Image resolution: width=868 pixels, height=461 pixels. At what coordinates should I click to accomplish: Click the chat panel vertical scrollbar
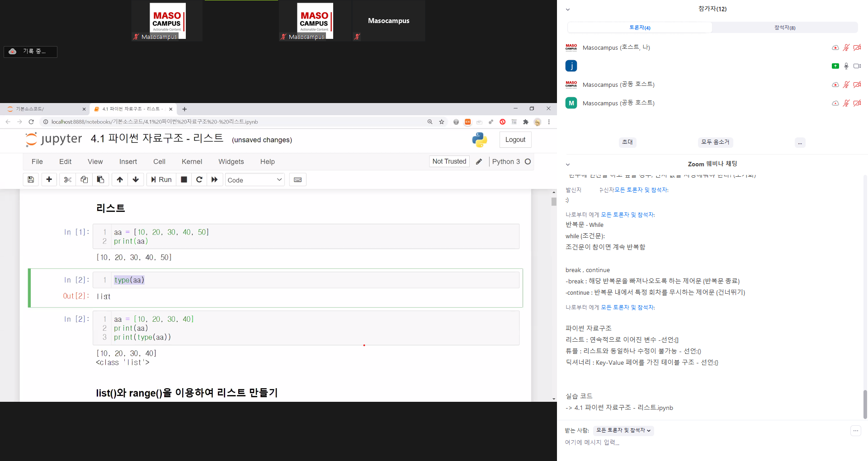tap(865, 404)
